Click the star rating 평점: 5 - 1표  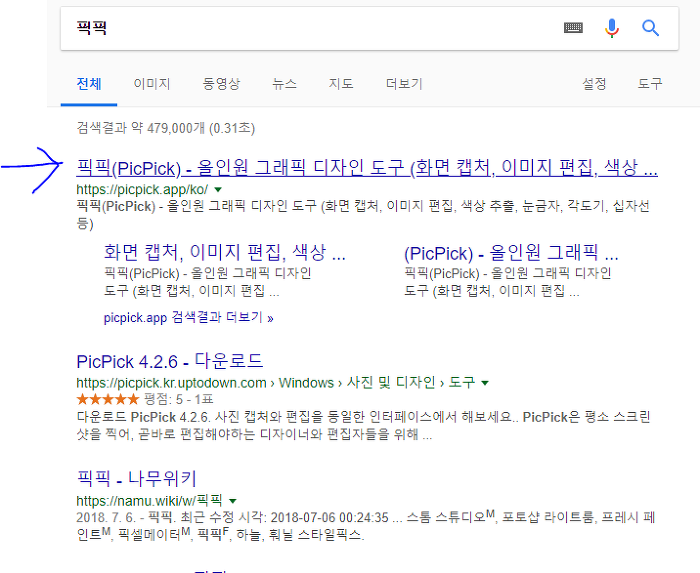coord(145,399)
